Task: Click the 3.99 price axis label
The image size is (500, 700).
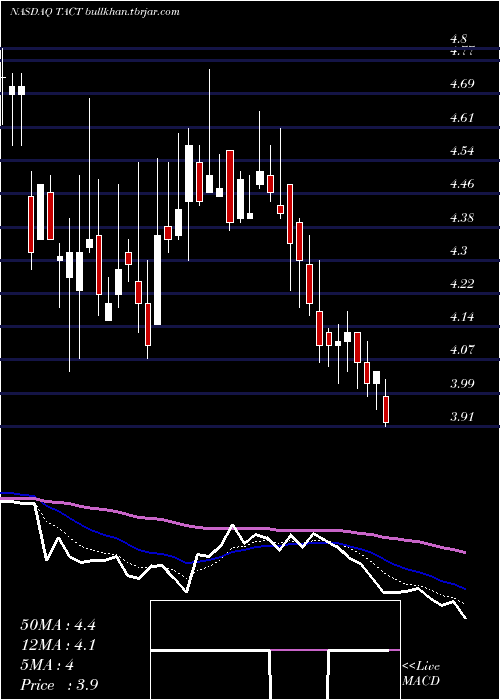Action: pyautogui.click(x=462, y=383)
